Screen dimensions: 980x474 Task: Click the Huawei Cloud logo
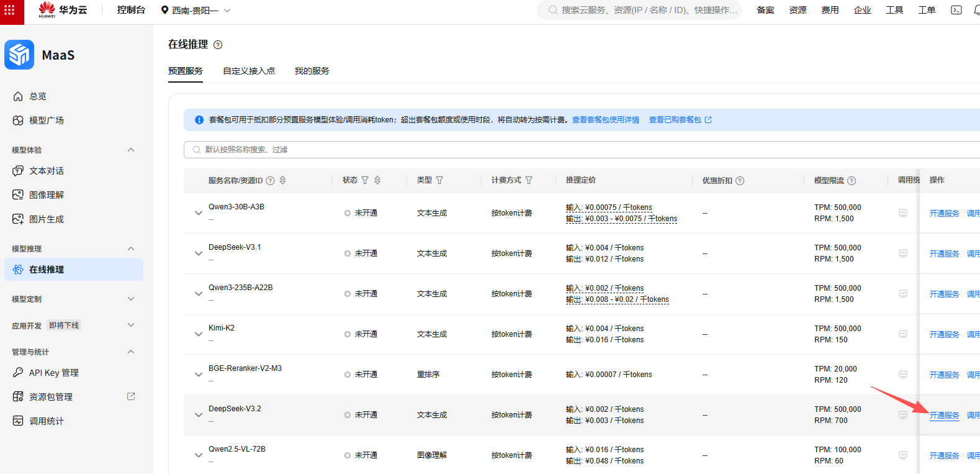(62, 10)
